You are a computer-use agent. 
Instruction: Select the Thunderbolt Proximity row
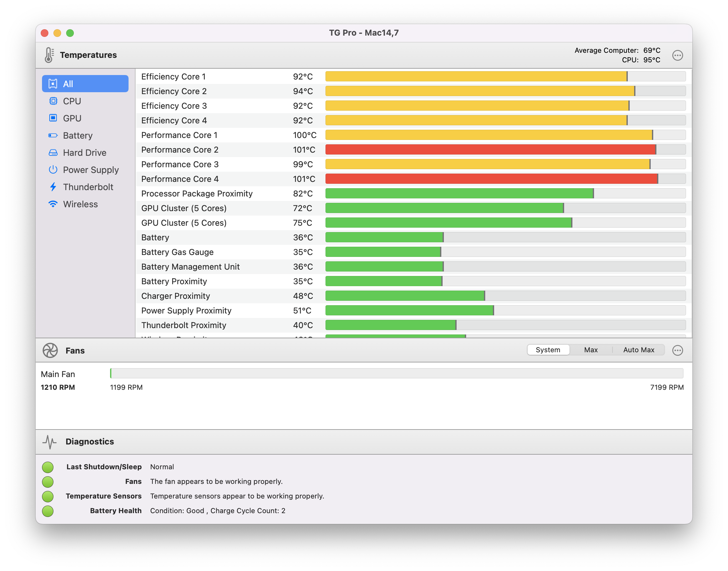pyautogui.click(x=413, y=325)
